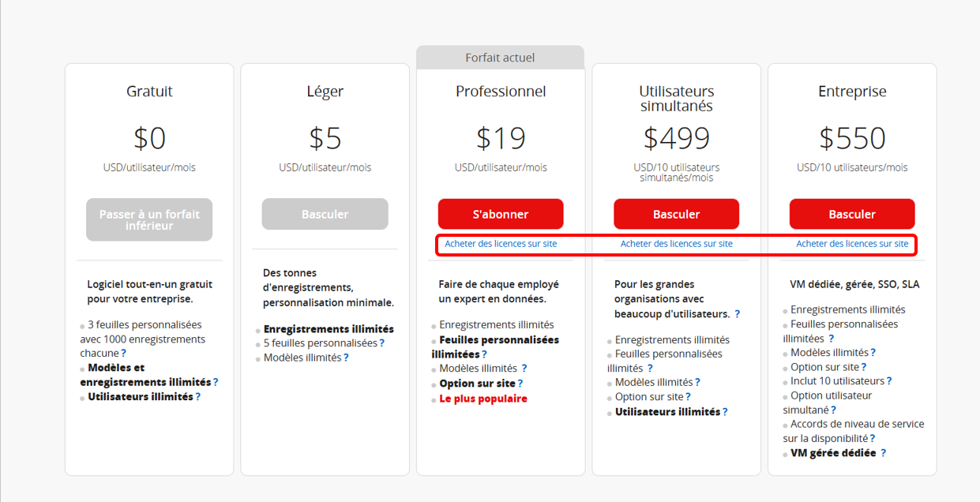Open help for 5 feuilles personnalisées
This screenshot has height=502, width=980.
click(382, 343)
